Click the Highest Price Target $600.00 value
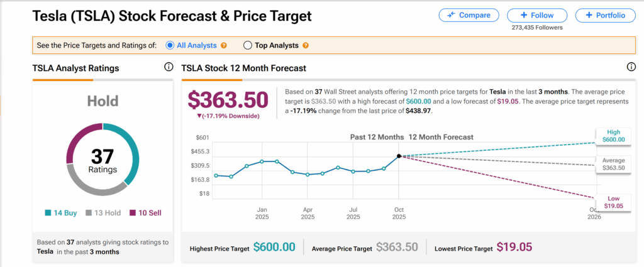 274,247
